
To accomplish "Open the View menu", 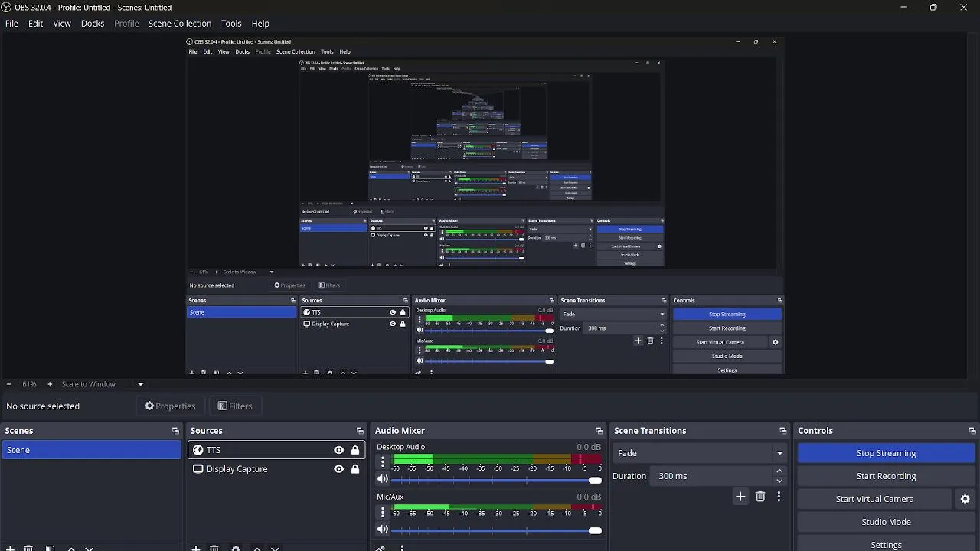I will (x=62, y=24).
